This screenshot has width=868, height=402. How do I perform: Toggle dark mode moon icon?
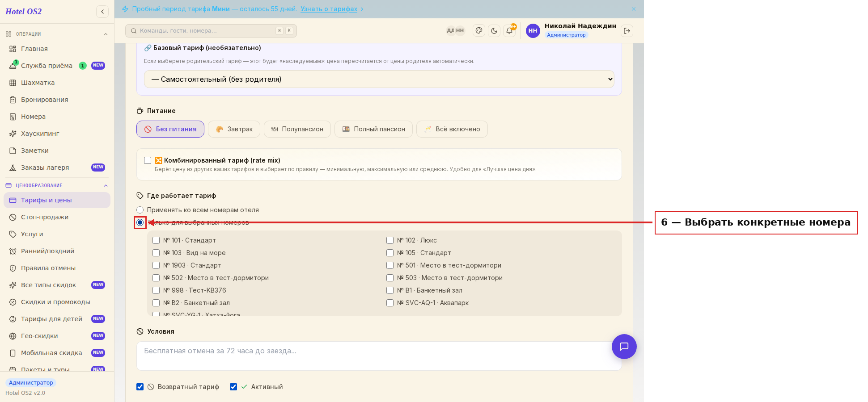pyautogui.click(x=494, y=31)
